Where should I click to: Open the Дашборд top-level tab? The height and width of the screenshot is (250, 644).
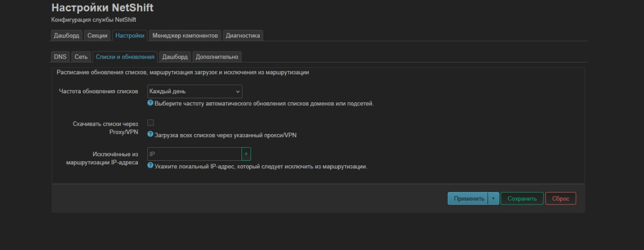(66, 36)
